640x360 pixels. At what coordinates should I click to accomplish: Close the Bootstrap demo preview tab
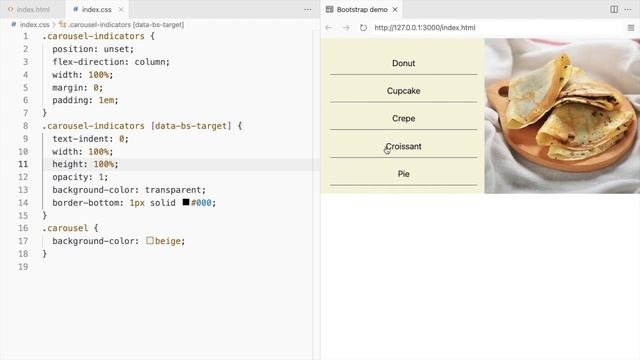395,9
